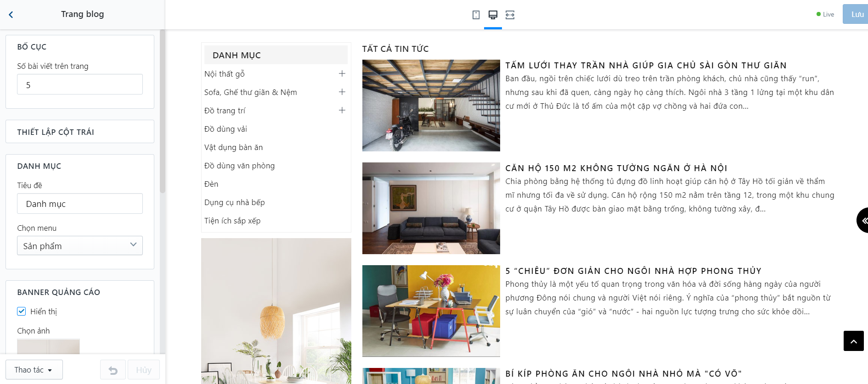Switch to mobile preview mode
868x384 pixels.
(476, 15)
